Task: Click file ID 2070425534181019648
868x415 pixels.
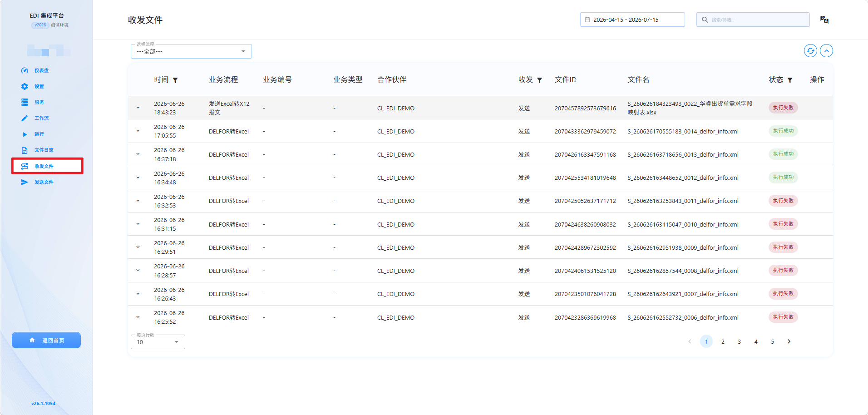Action: coord(585,178)
